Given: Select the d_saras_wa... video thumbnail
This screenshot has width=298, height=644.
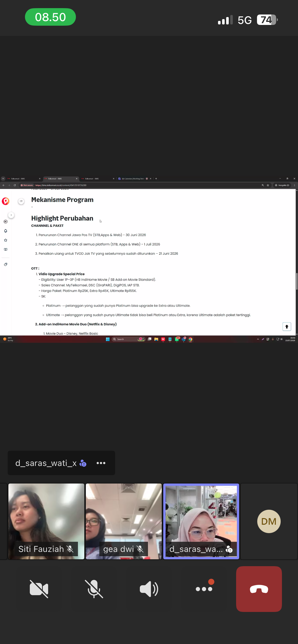Looking at the screenshot, I should pos(201,521).
